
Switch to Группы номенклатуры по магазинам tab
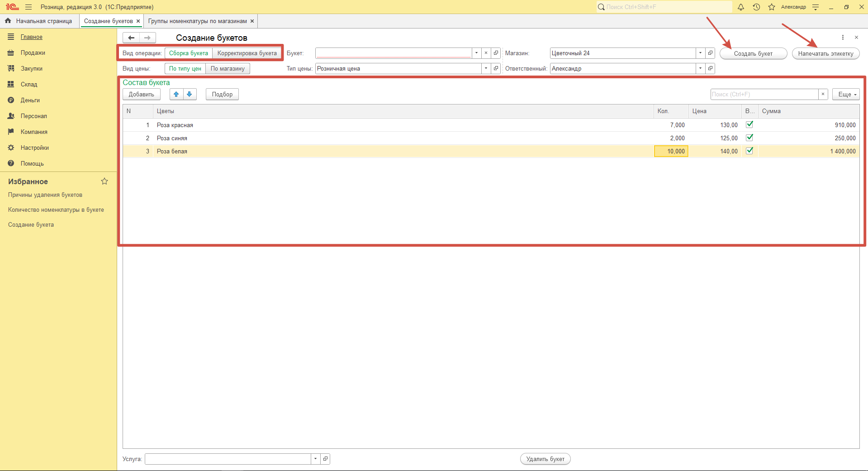(x=197, y=21)
